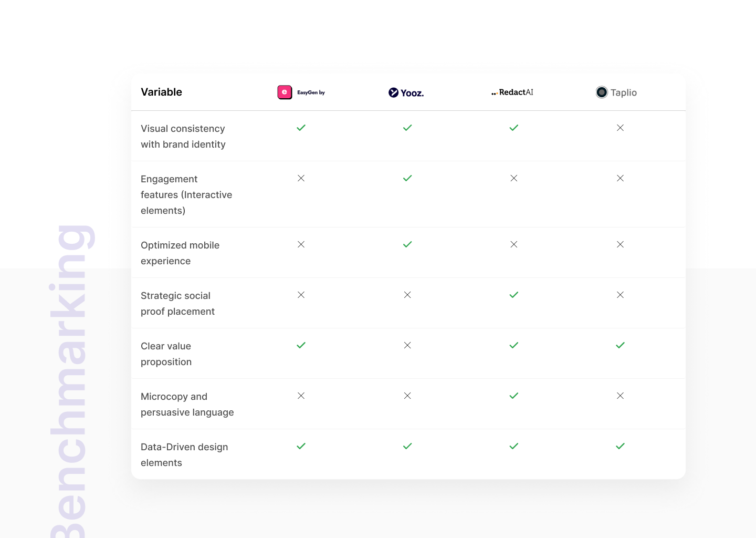This screenshot has height=538, width=756.
Task: Click Yooz's X mark for Clear value proposition
Action: [407, 345]
